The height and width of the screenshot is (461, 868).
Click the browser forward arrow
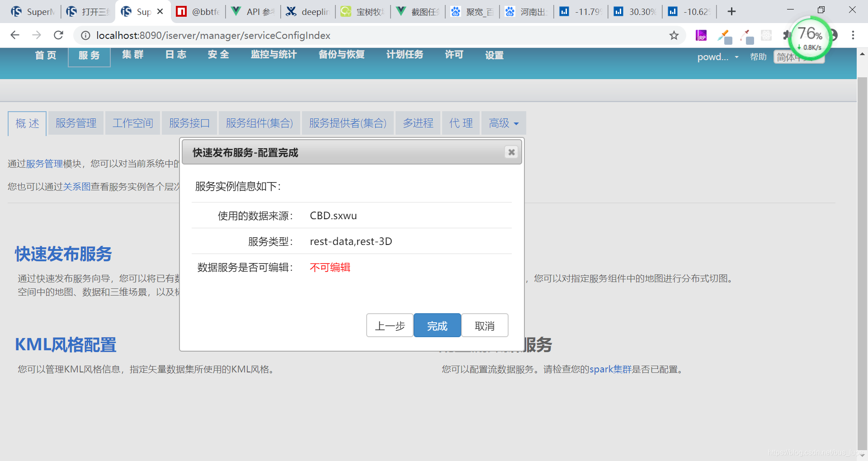tap(37, 35)
